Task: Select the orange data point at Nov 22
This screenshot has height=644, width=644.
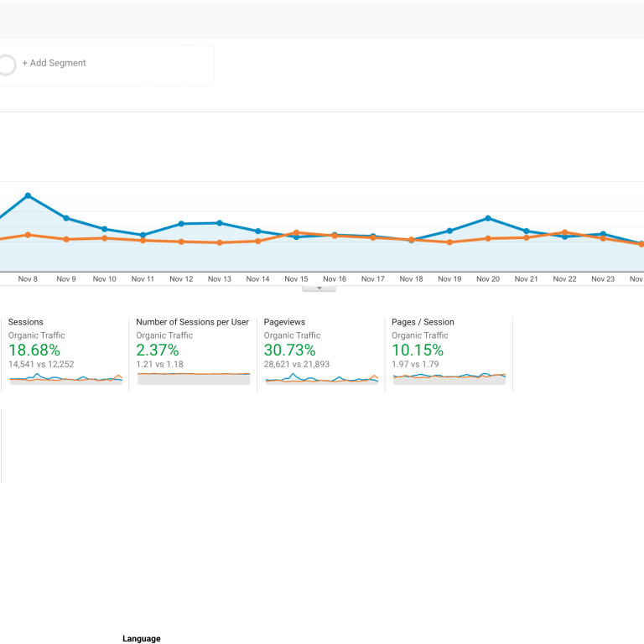Action: 564,232
